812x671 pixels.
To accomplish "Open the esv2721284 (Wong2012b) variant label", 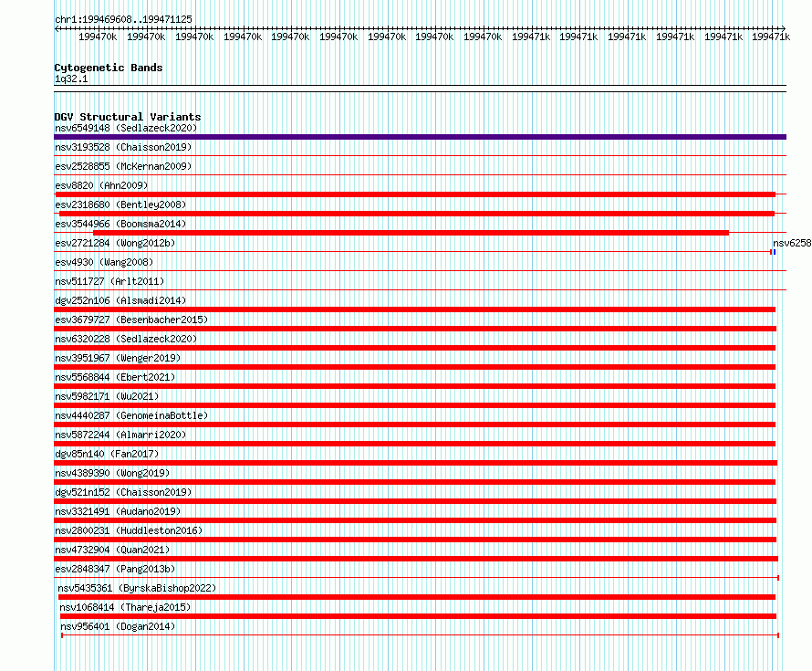I will 115,243.
